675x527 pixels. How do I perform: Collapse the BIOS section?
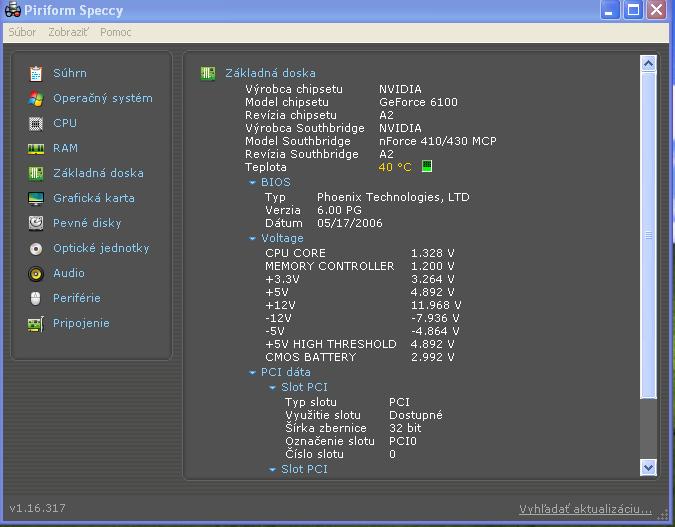252,183
